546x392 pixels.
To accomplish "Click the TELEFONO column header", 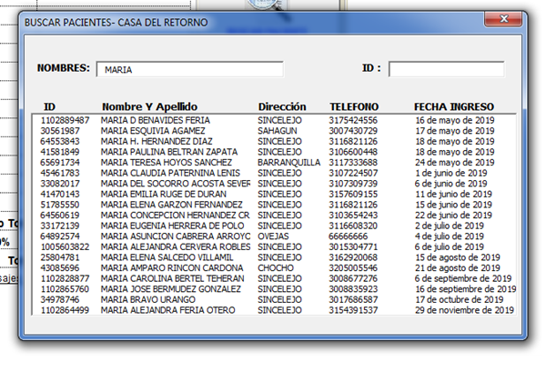I will pyautogui.click(x=354, y=106).
